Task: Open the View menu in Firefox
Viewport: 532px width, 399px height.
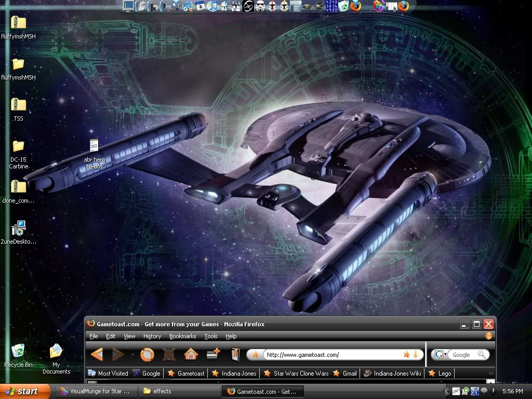Action: pyautogui.click(x=129, y=336)
